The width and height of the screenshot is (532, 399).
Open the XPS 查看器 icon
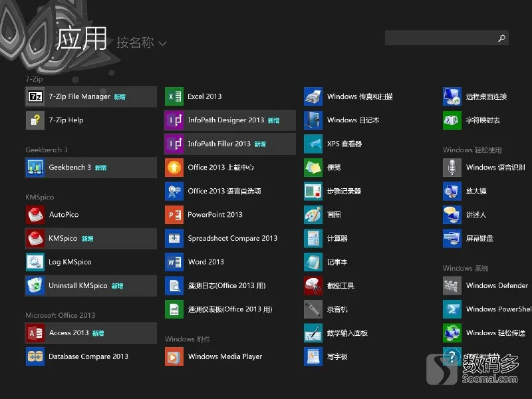(313, 144)
